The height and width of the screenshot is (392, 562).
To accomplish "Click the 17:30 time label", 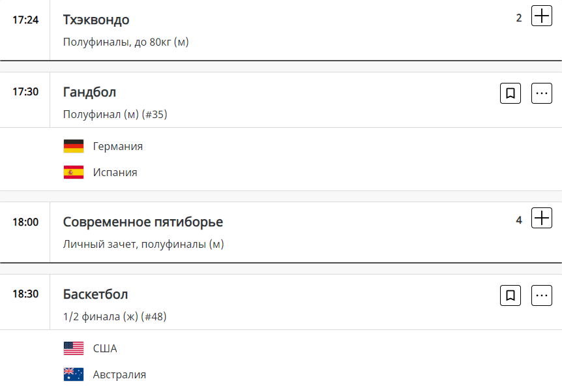I will coord(25,91).
